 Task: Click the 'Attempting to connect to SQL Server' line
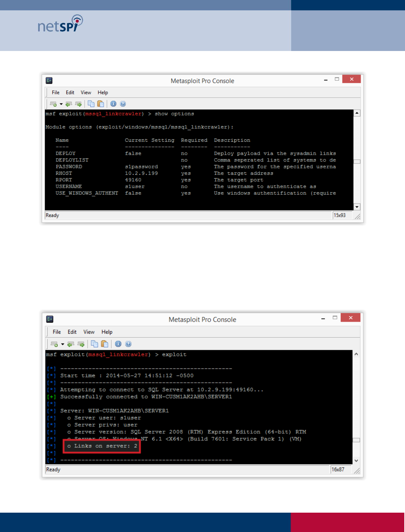point(162,390)
